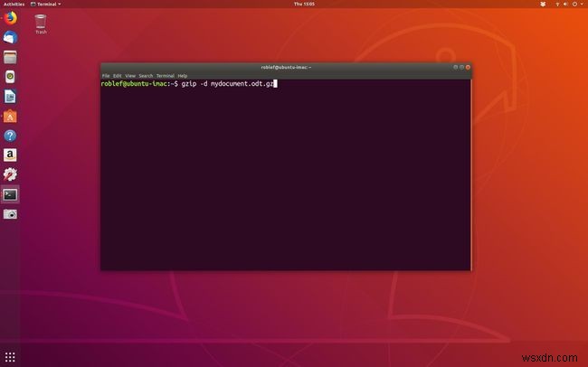Open the Help icon in the dock
Screen dimensions: 588x367
(x=10, y=136)
